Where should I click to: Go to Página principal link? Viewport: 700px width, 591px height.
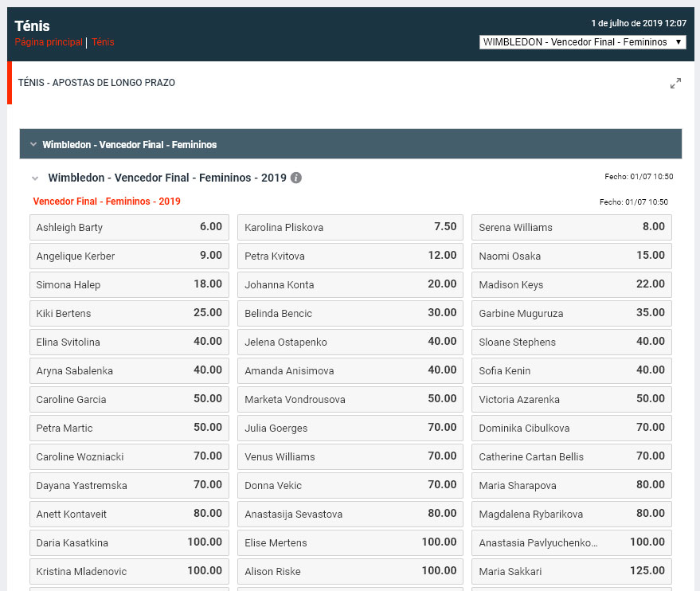point(49,42)
